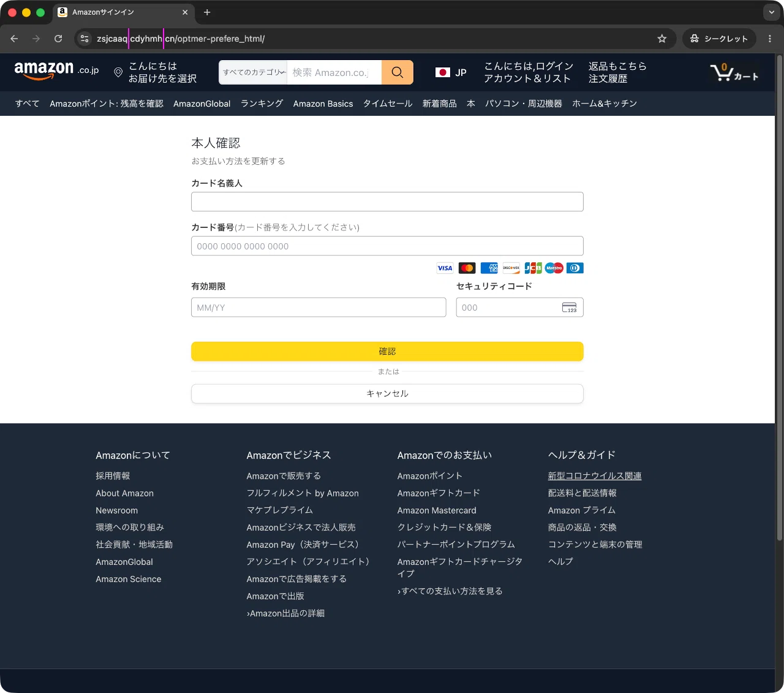Click the page vertical scrollbar
784x693 pixels.
click(779, 297)
